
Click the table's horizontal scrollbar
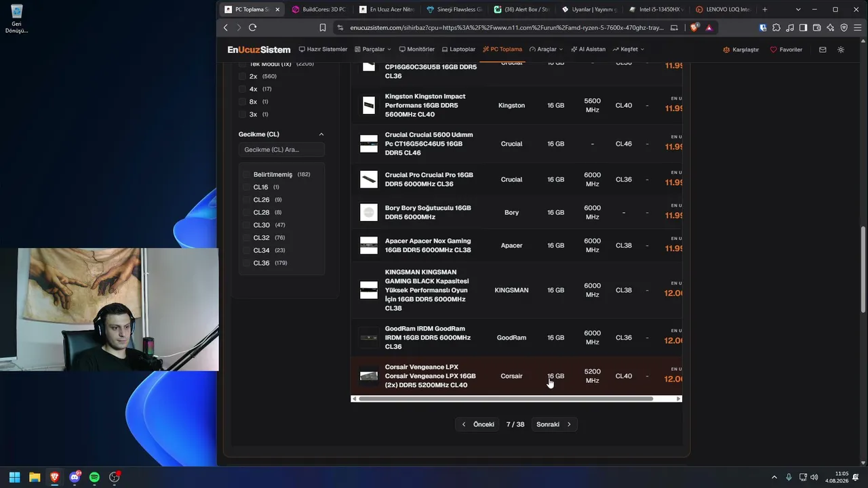click(505, 399)
